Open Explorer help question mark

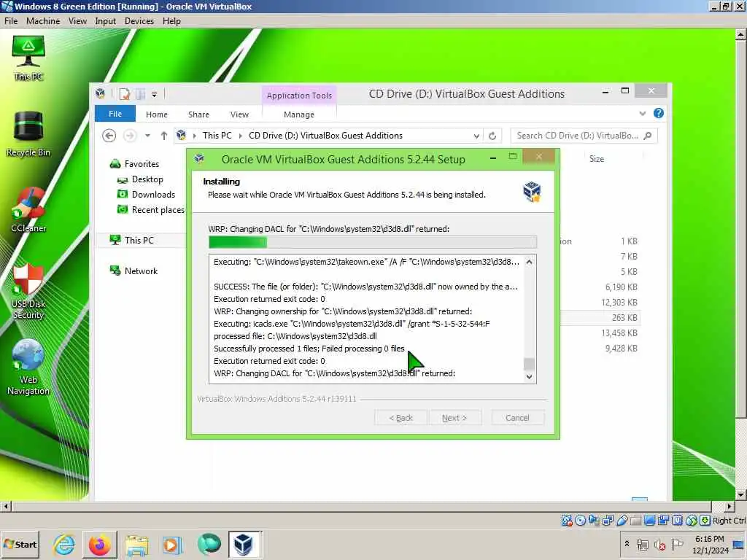(x=659, y=113)
